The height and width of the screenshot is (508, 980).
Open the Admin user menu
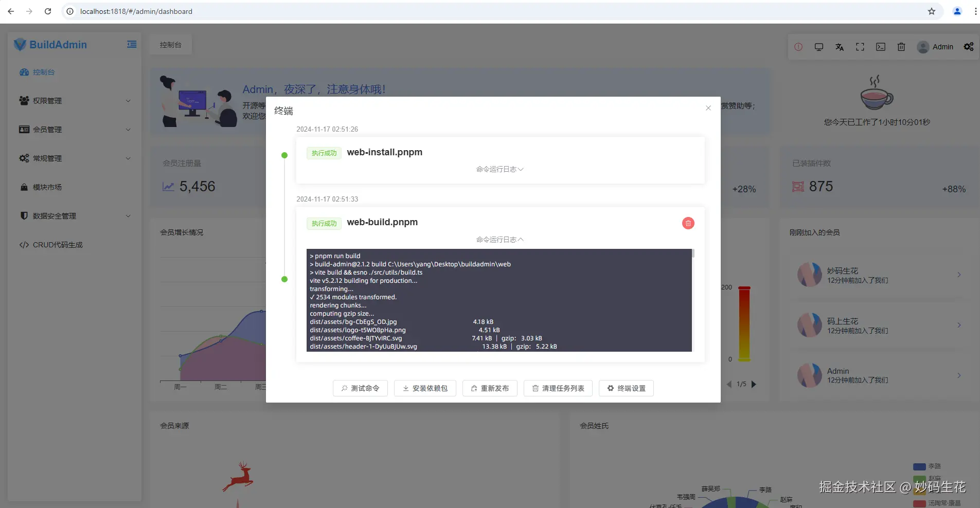pyautogui.click(x=935, y=47)
